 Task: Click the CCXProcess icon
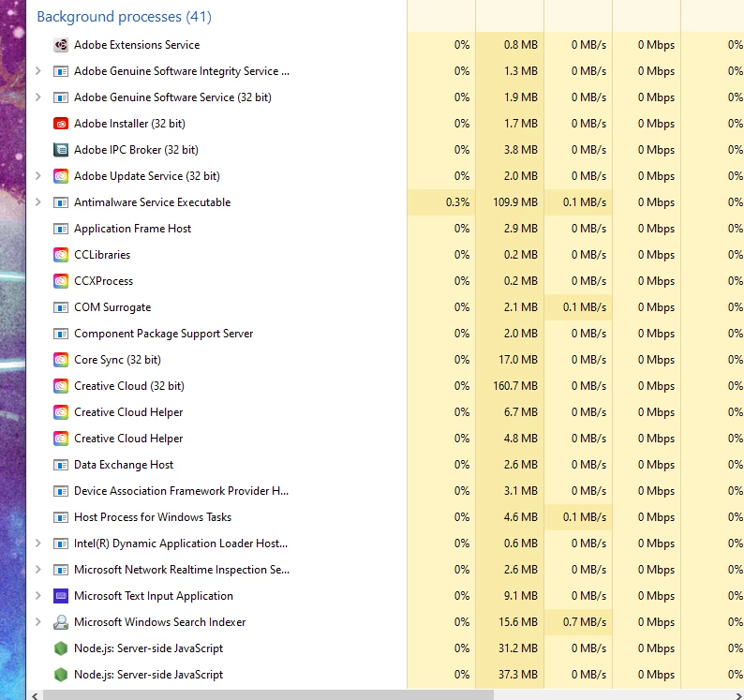coord(61,281)
